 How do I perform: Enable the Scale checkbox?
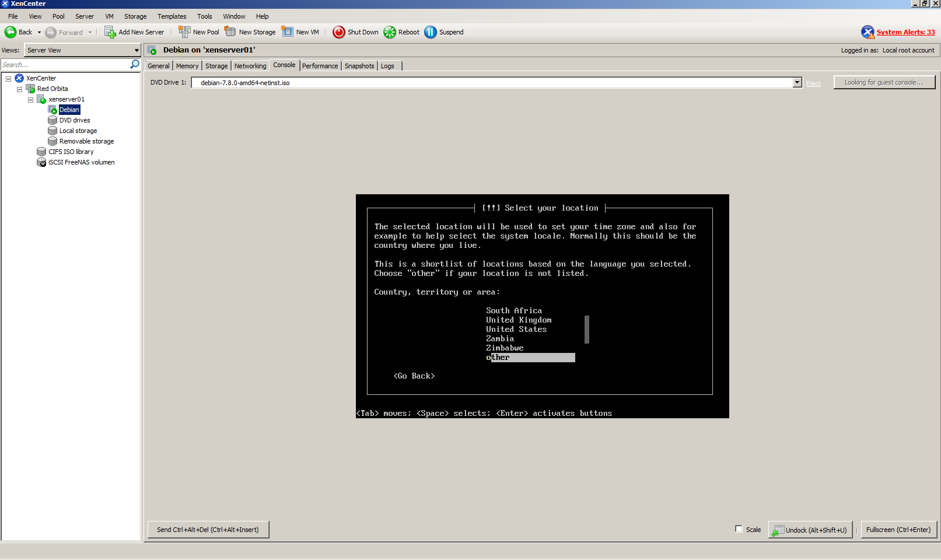(739, 529)
